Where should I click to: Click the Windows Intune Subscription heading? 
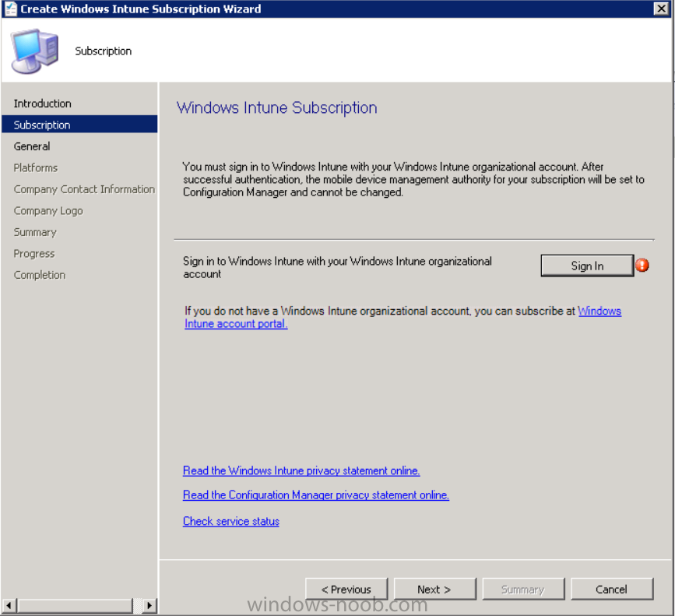click(x=277, y=107)
